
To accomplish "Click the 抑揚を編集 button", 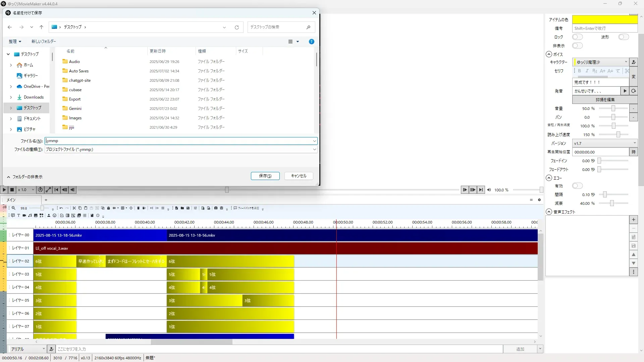I will pyautogui.click(x=605, y=100).
